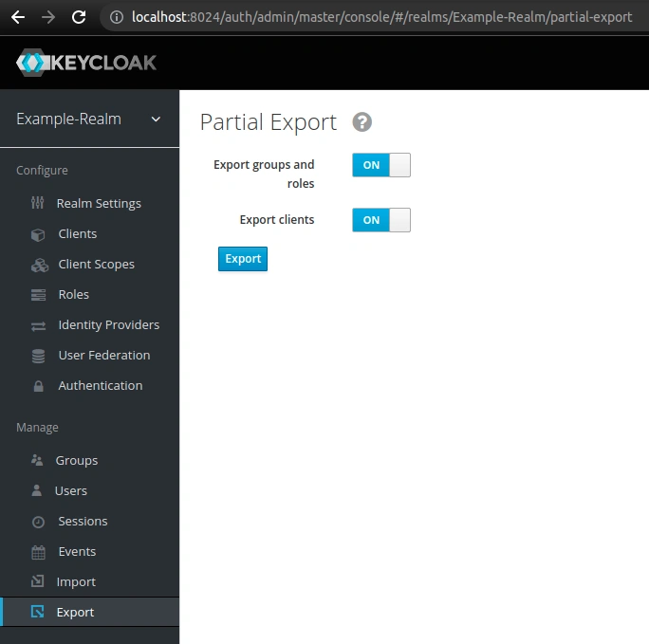Image resolution: width=649 pixels, height=644 pixels.
Task: Click the Import arrow icon
Action: pyautogui.click(x=37, y=581)
